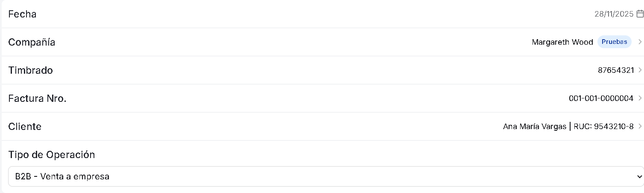Image resolution: width=644 pixels, height=193 pixels.
Task: Click the date value 28/11/2025
Action: point(614,14)
